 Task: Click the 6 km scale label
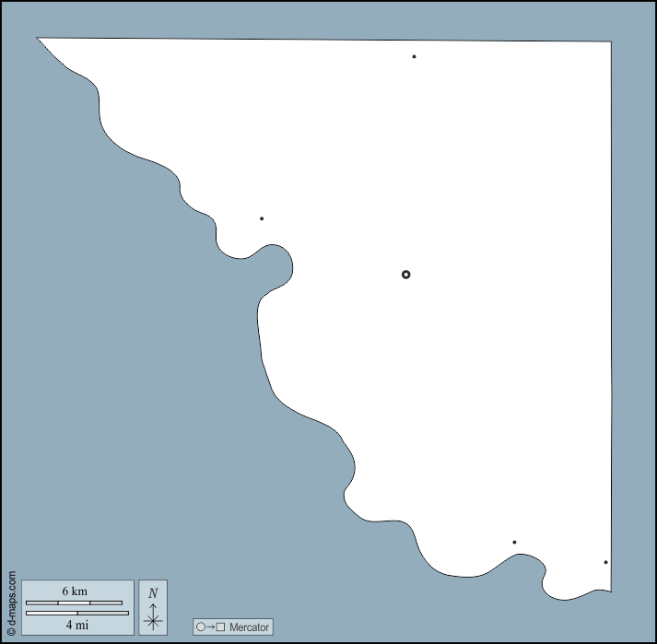(x=75, y=590)
